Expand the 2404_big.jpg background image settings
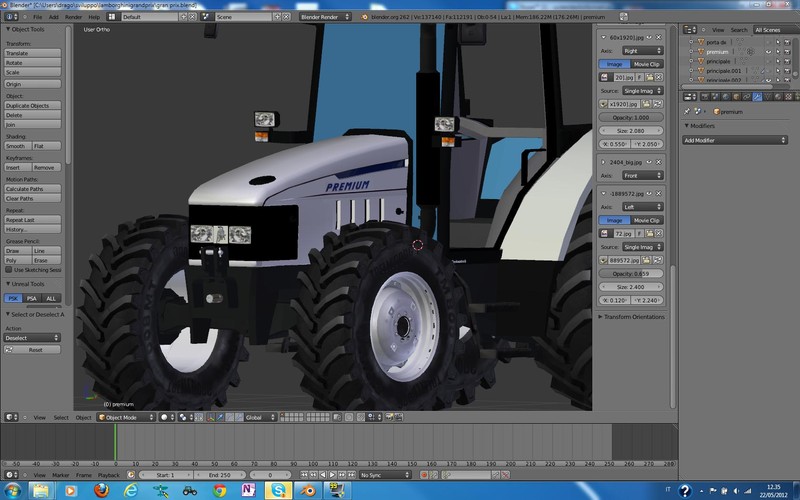The image size is (800, 500). pyautogui.click(x=603, y=162)
